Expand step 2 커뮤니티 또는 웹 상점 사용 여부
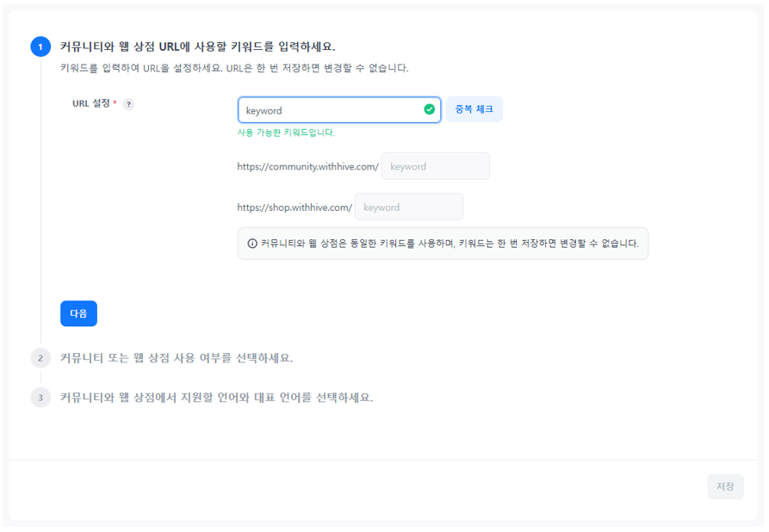Viewport: 769px width, 532px height. [x=177, y=358]
